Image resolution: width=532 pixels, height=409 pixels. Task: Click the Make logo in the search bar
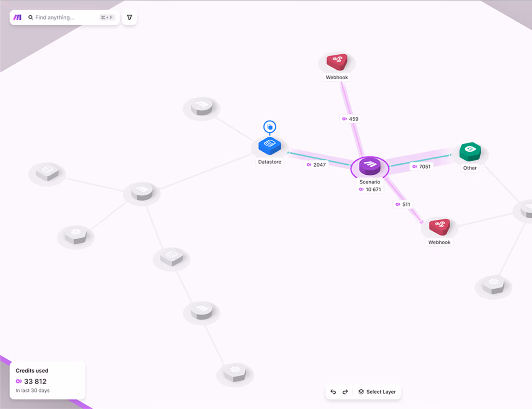[18, 17]
